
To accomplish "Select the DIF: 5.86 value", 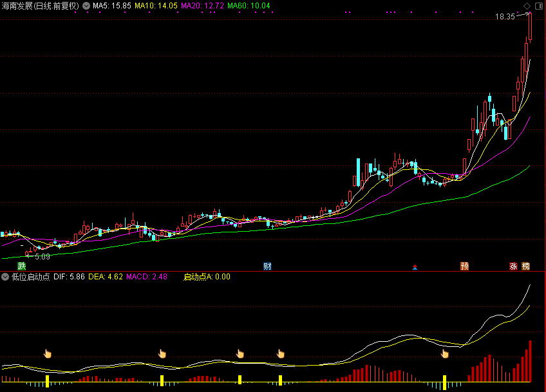I will [69, 277].
